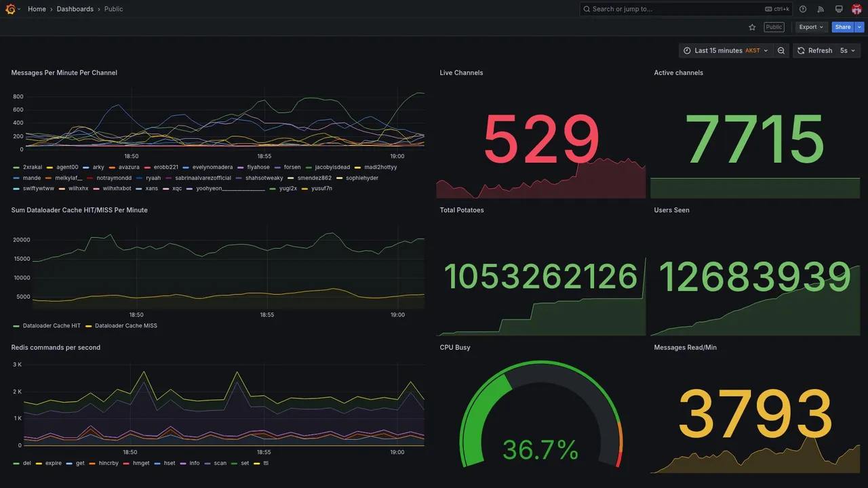
Task: Open the 5s refresh interval dropdown
Action: pos(848,51)
